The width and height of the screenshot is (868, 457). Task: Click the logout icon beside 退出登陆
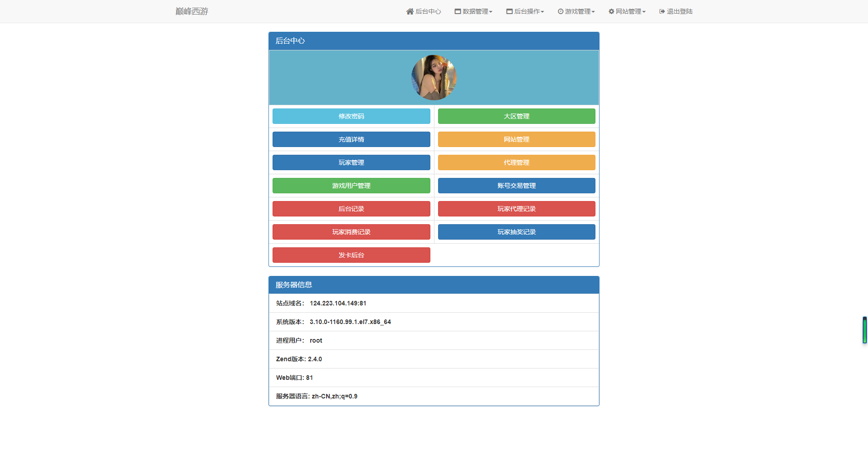tap(662, 11)
